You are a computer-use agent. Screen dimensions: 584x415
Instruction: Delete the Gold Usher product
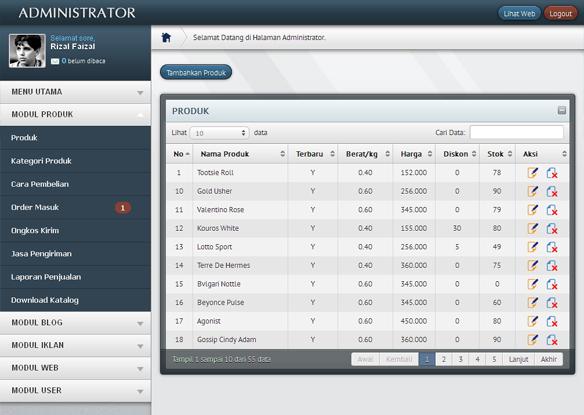click(552, 191)
